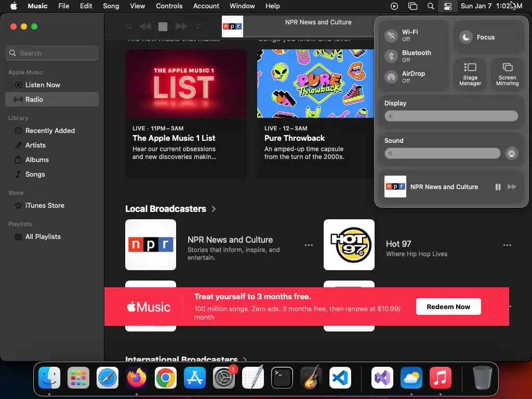The height and width of the screenshot is (399, 532).
Task: Open the iTunes Store
Action: [52, 206]
